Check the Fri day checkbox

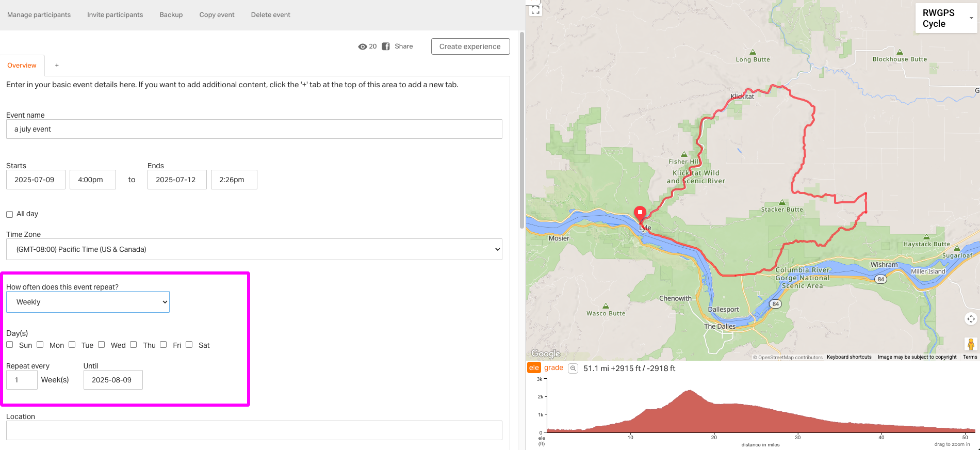pyautogui.click(x=163, y=344)
